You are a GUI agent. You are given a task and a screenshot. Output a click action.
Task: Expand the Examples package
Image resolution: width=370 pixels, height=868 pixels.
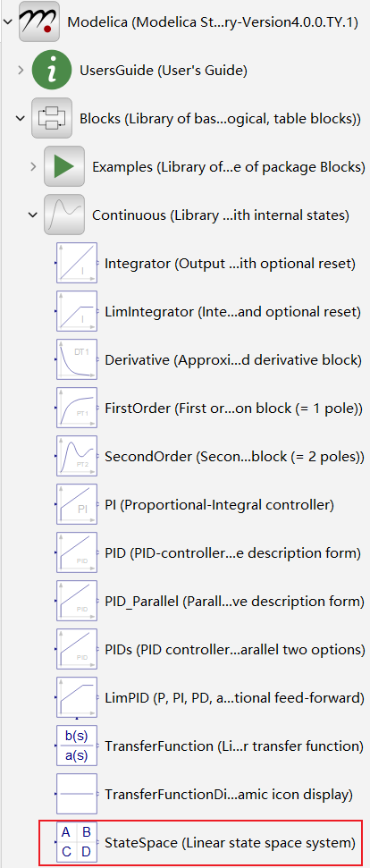[33, 166]
